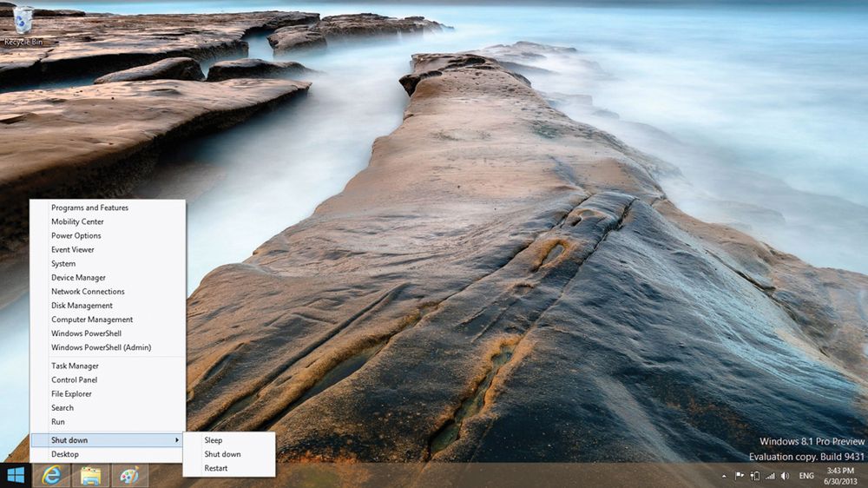Open Control Panel
The image size is (868, 488).
(x=108, y=380)
